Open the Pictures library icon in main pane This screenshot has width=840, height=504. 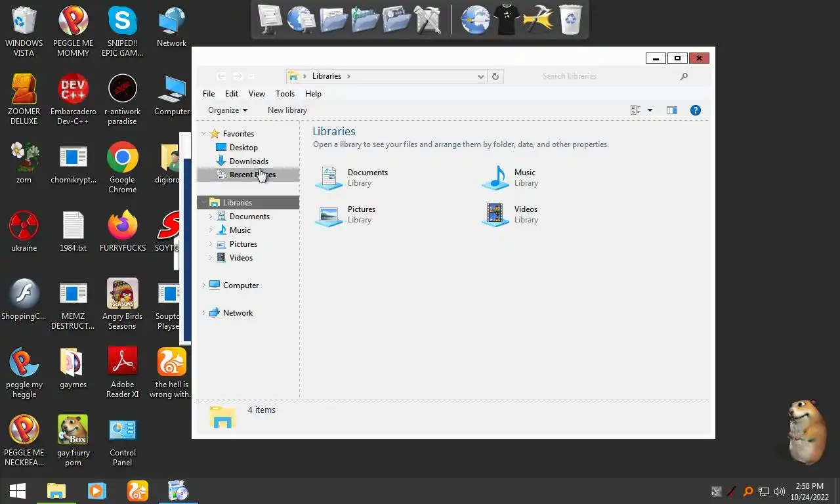(329, 215)
